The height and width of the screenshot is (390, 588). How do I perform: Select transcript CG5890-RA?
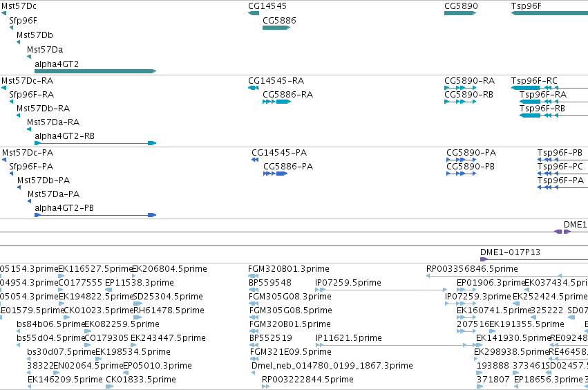tap(469, 81)
